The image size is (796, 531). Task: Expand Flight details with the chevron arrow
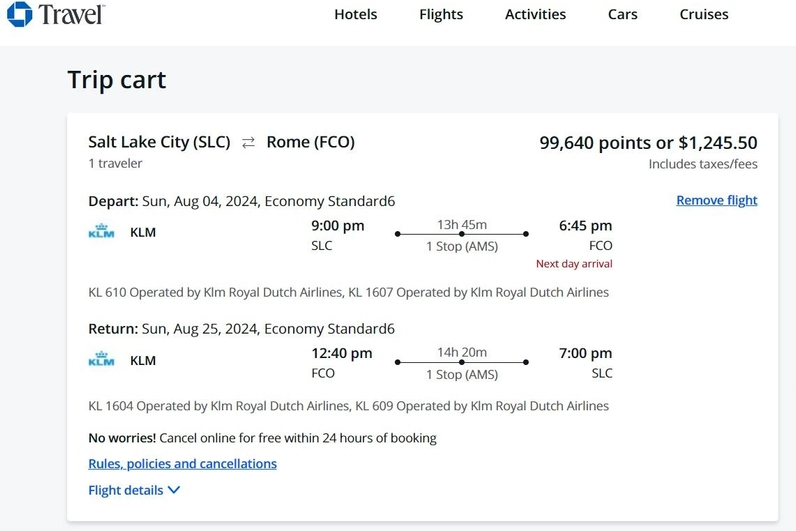point(174,490)
